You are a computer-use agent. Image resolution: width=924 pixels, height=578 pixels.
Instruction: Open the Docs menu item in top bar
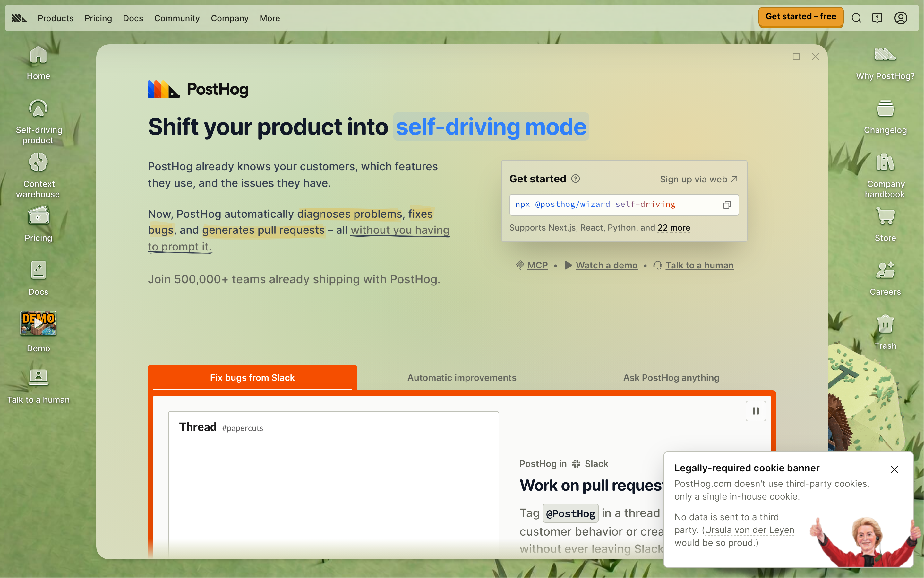[x=133, y=18]
